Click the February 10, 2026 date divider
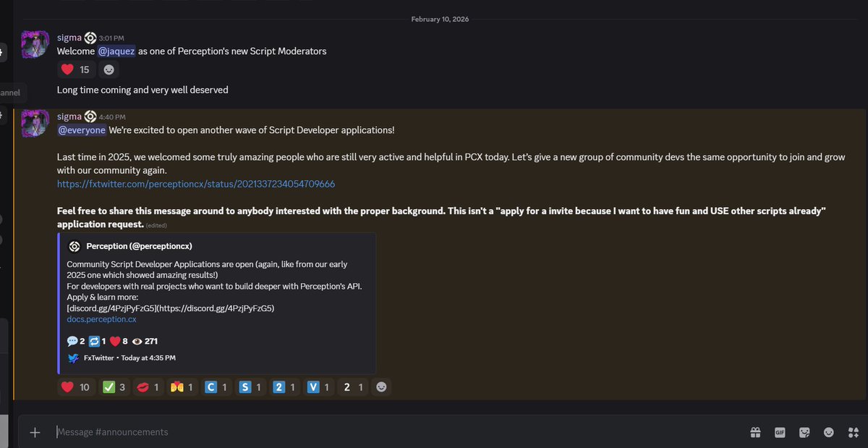The height and width of the screenshot is (448, 868). (440, 19)
